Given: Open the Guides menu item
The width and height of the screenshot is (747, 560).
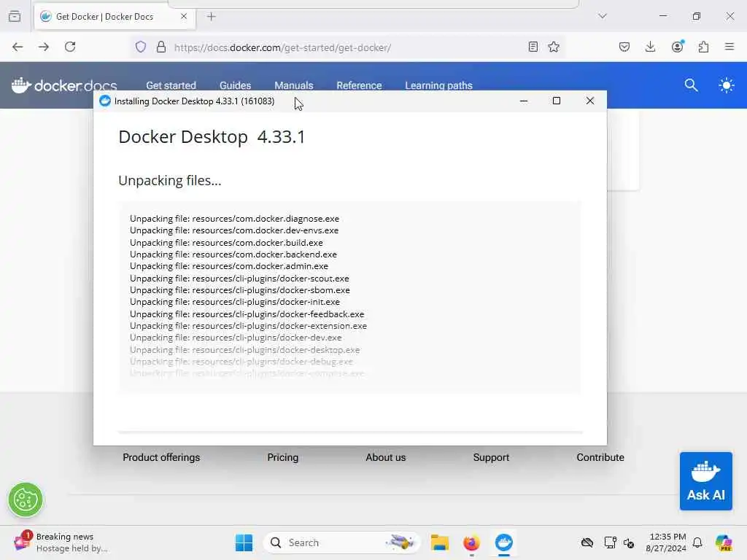Looking at the screenshot, I should 236,85.
